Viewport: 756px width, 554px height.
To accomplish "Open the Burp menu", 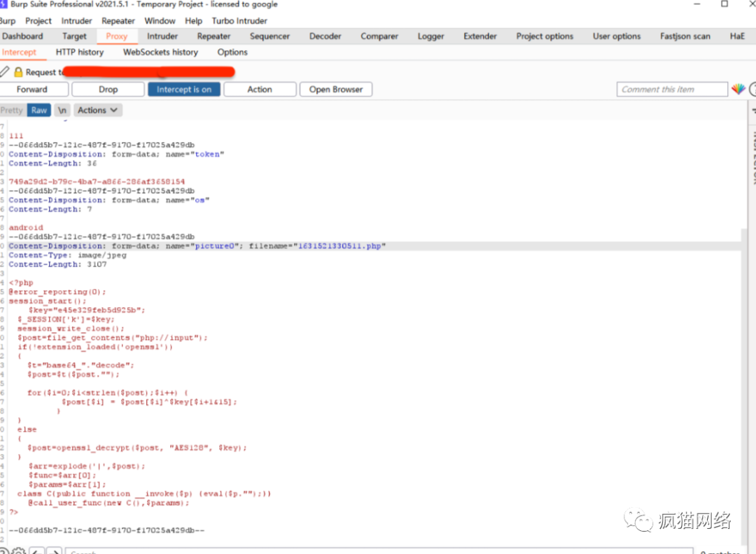I will tap(8, 21).
